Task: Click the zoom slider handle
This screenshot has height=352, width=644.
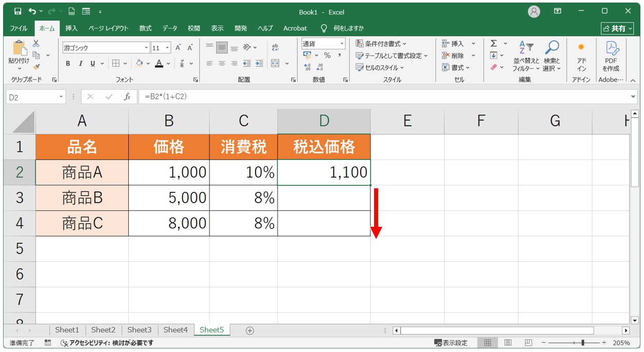Action: point(582,343)
